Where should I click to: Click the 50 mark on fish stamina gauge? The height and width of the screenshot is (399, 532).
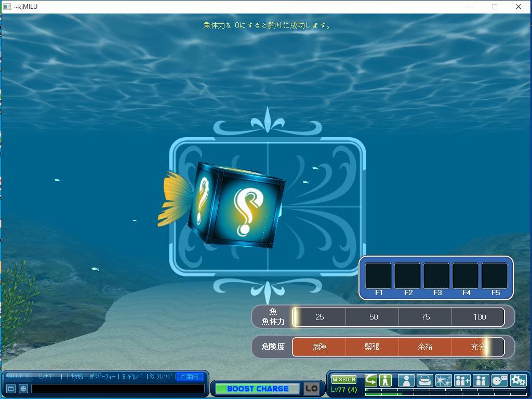coord(373,317)
